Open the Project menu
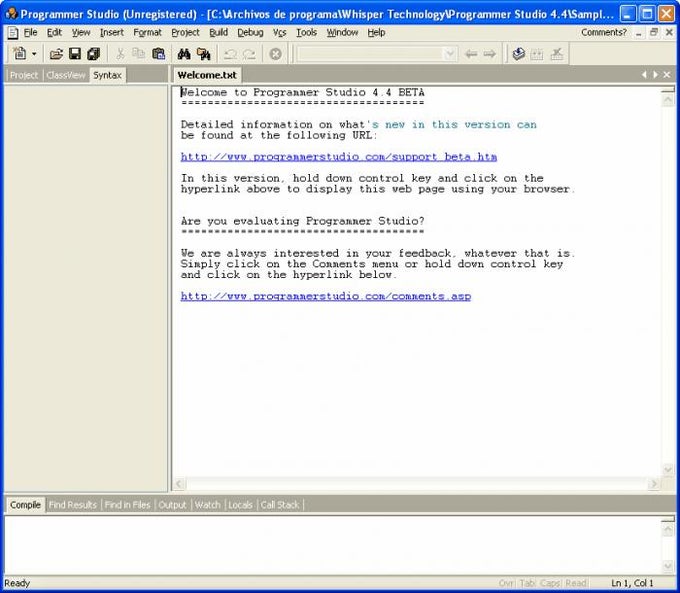Screen dimensions: 680x593 (185, 33)
